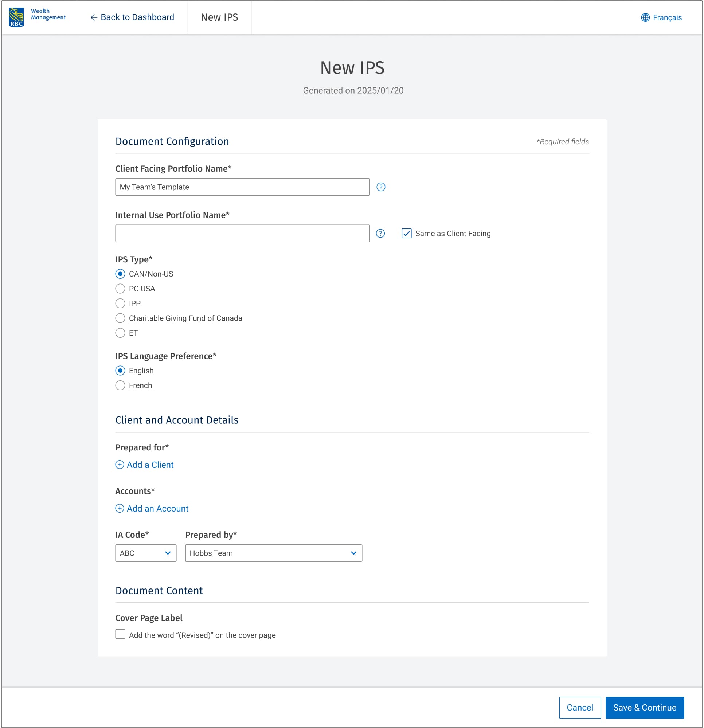Choose French language preference
This screenshot has height=728, width=704.
coord(120,385)
